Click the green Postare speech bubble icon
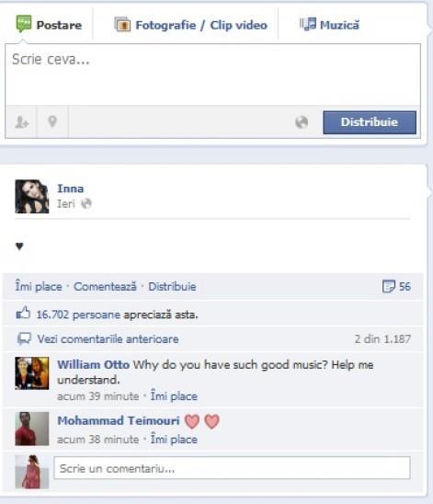The image size is (433, 504). pyautogui.click(x=24, y=24)
